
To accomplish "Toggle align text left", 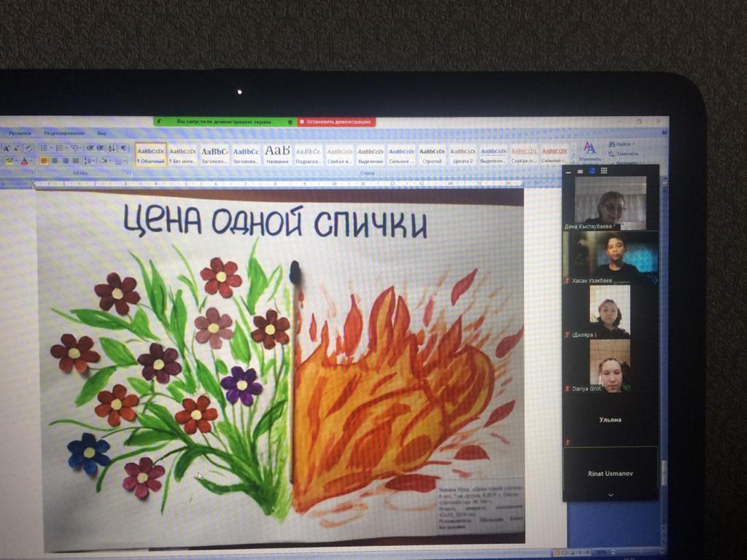I will tap(44, 160).
